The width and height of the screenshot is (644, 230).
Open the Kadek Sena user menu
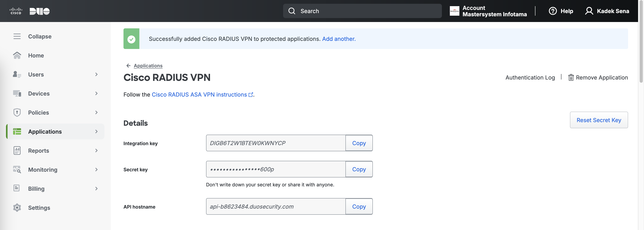pos(607,11)
